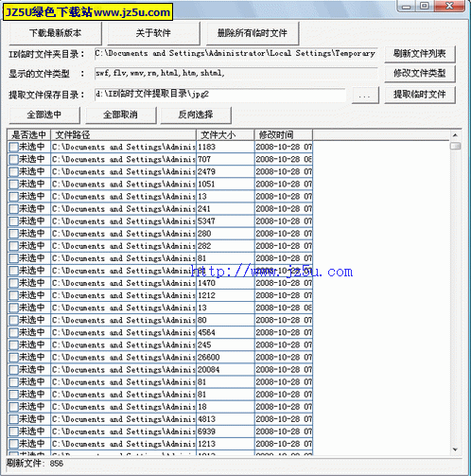Click the file list scroll up arrow
The width and height of the screenshot is (471, 476).
click(455, 135)
